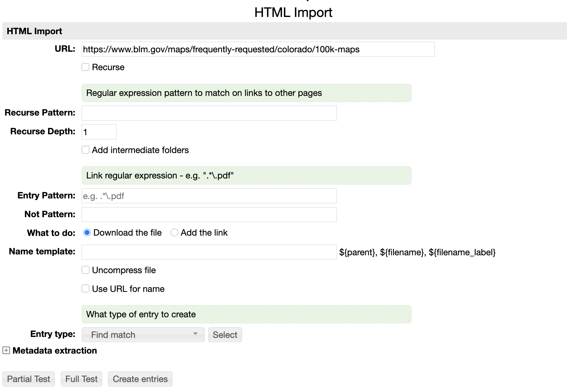The height and width of the screenshot is (392, 567).
Task: Click the Metadata extraction label
Action: [x=55, y=351]
